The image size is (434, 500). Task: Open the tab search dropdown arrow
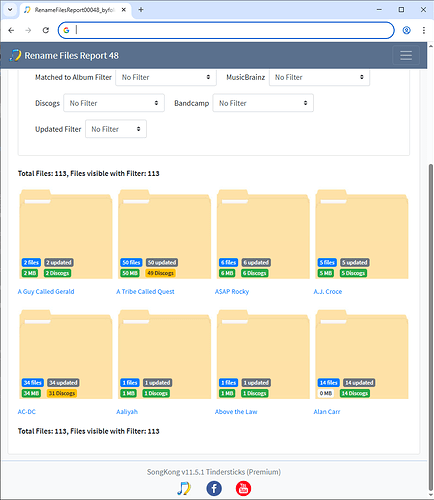(x=10, y=10)
